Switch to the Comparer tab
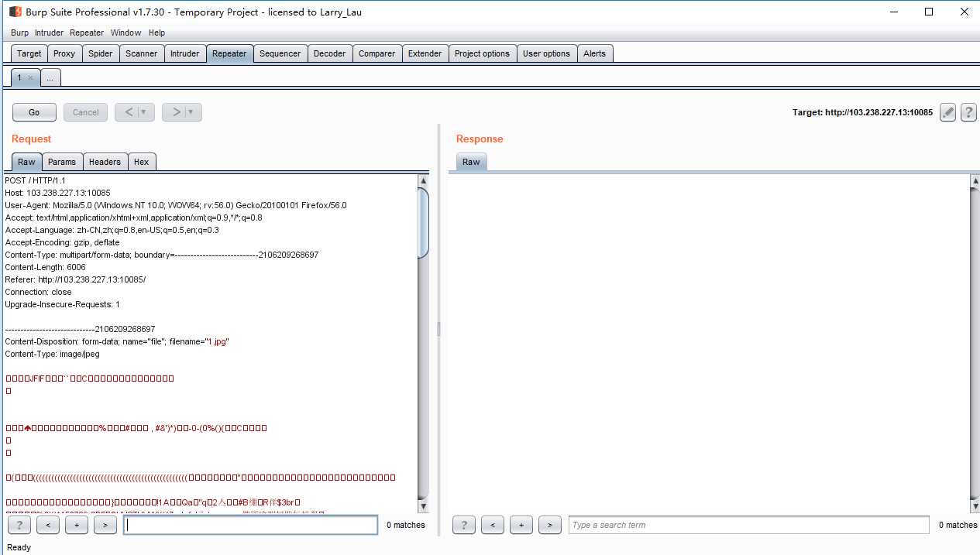Viewport: 980px width, 555px height. [377, 53]
